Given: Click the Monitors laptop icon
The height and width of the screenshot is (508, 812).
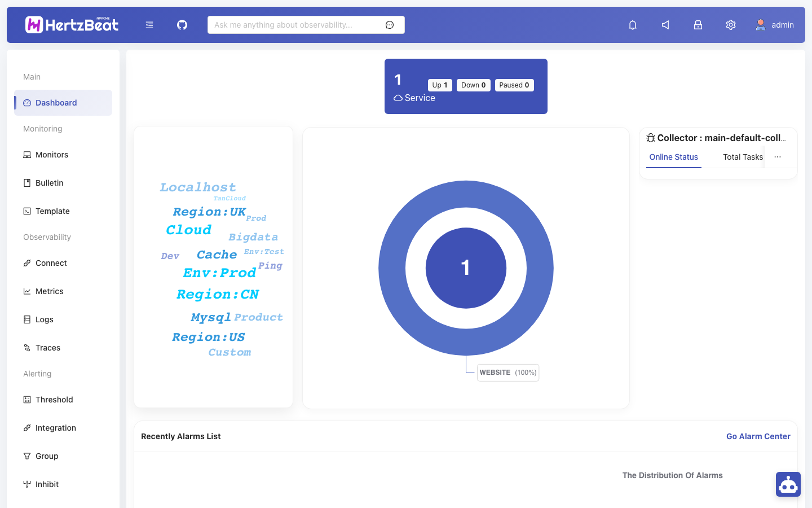Looking at the screenshot, I should [x=27, y=155].
